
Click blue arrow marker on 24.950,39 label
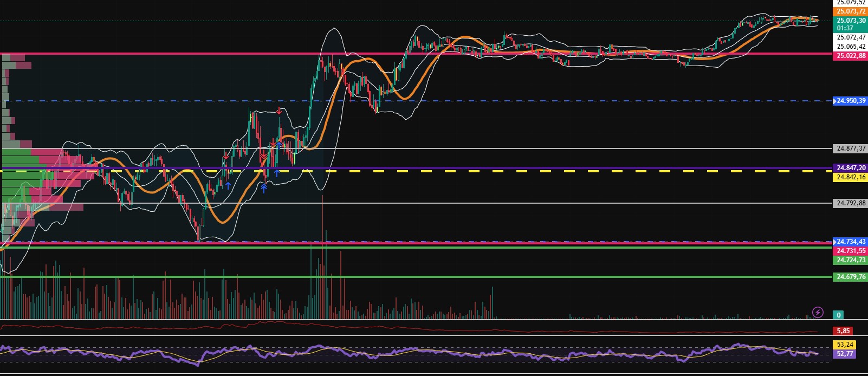(835, 101)
